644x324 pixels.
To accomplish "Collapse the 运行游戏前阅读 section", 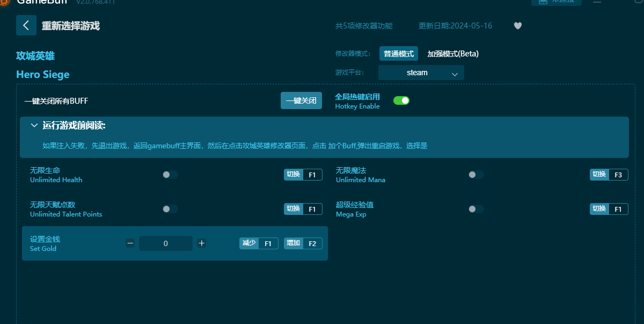I will point(34,126).
